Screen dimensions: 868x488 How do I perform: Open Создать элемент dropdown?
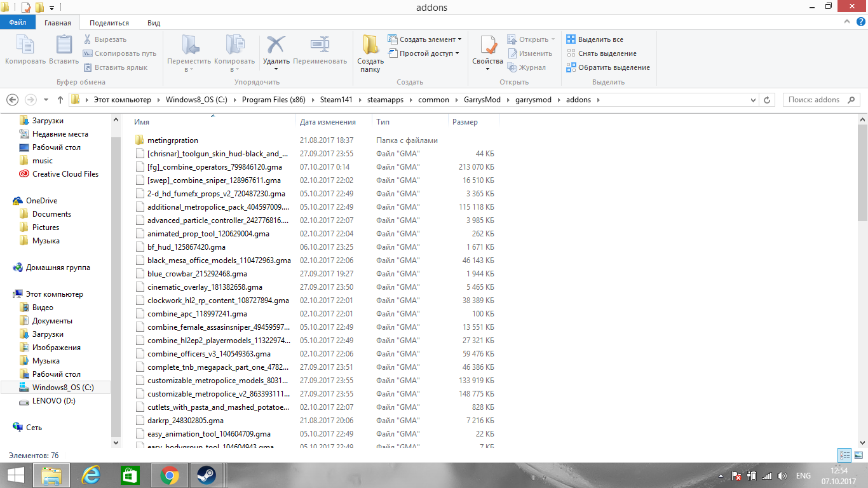(x=424, y=39)
